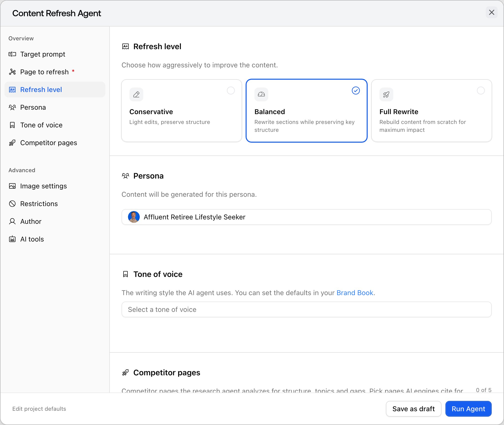Open Image settings in sidebar

[55, 186]
